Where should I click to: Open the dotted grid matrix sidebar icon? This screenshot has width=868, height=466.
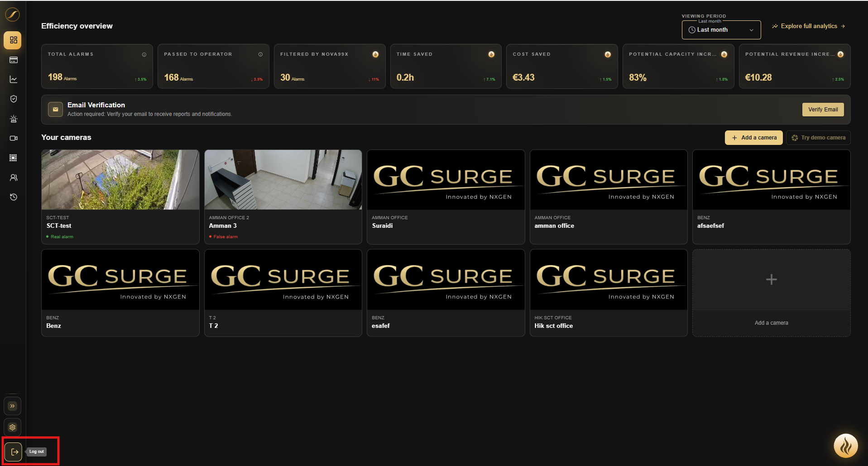click(13, 158)
